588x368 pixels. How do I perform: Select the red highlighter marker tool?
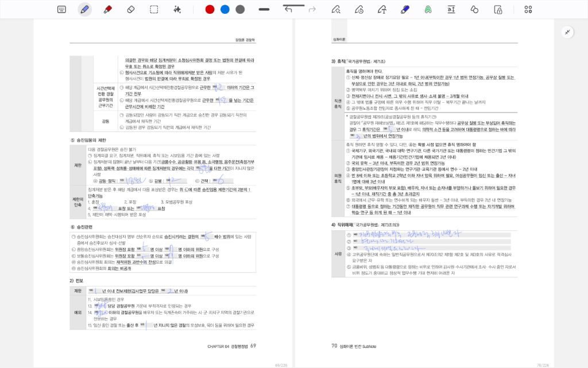point(107,9)
